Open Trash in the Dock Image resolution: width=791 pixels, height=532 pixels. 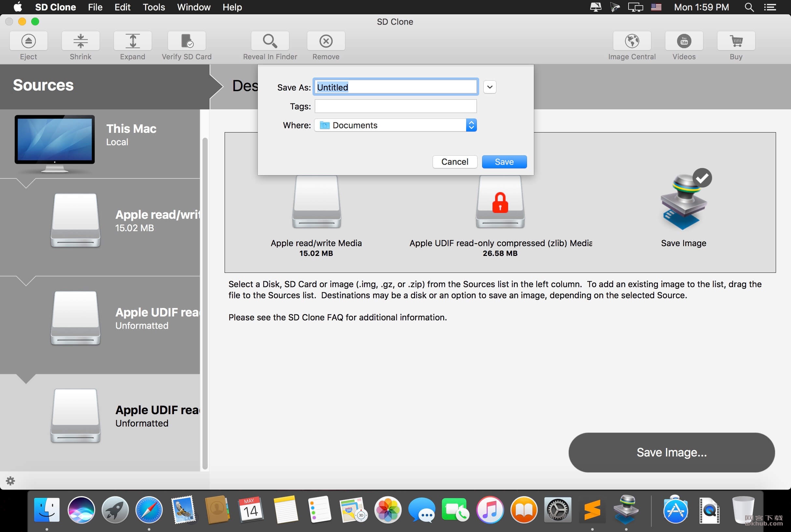click(x=743, y=510)
